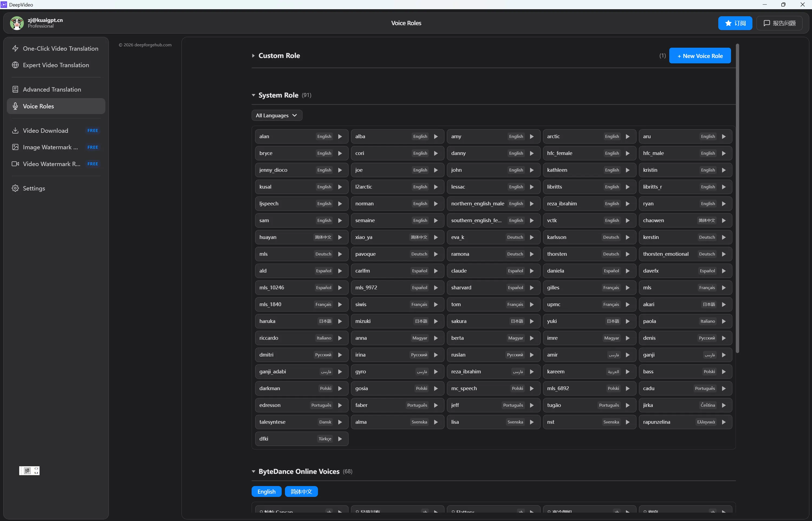Click the Advanced Translation document icon
Screen dimensions: 812x521
15,89
